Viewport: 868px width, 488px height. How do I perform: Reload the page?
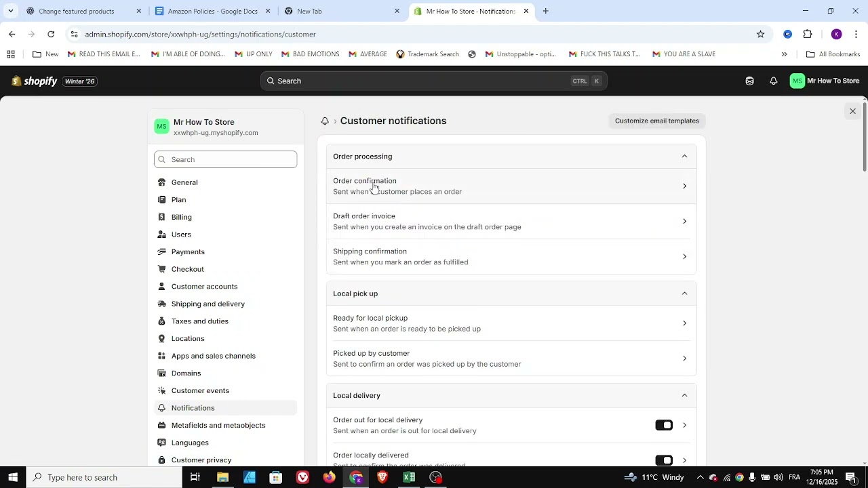(51, 34)
